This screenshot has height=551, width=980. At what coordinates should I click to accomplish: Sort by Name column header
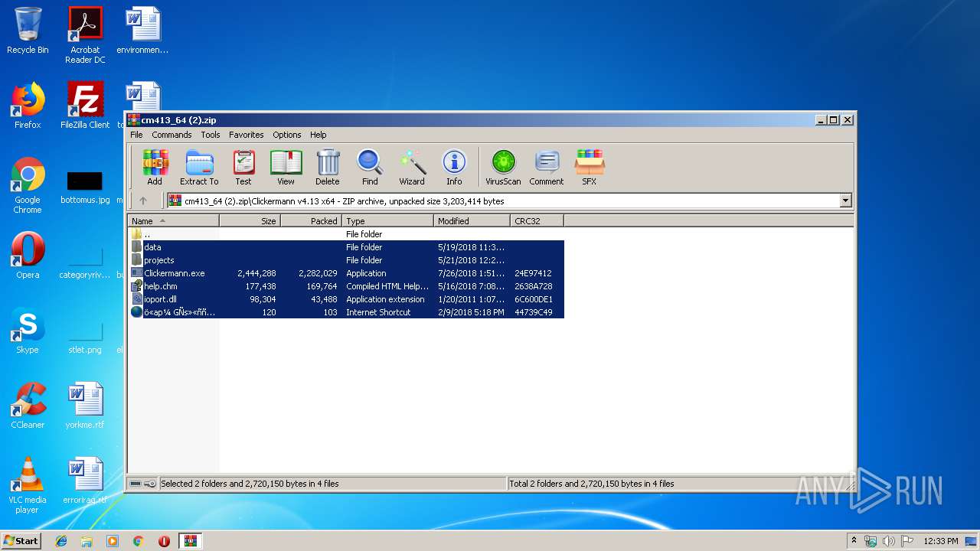pyautogui.click(x=174, y=220)
